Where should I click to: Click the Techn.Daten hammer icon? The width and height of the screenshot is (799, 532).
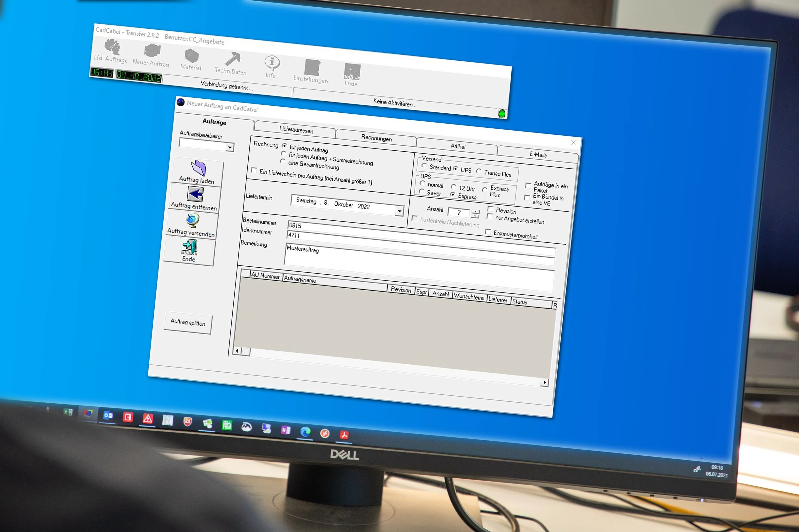pos(233,59)
